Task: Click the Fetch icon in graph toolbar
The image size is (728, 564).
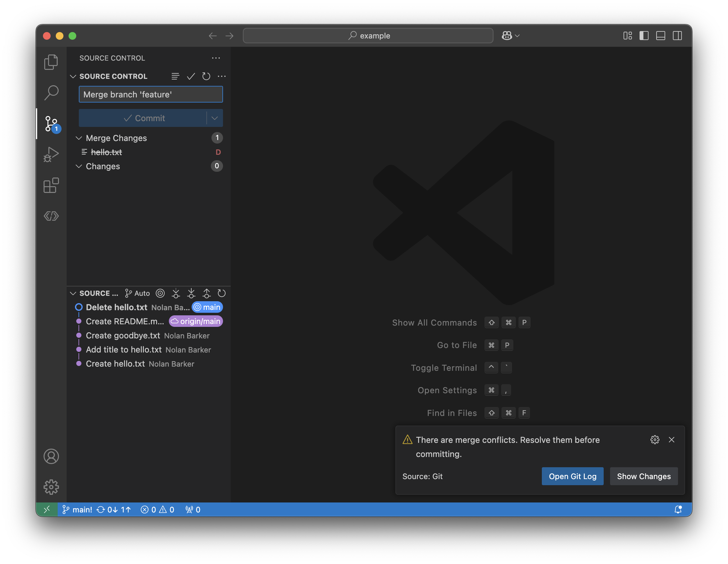Action: pos(176,293)
